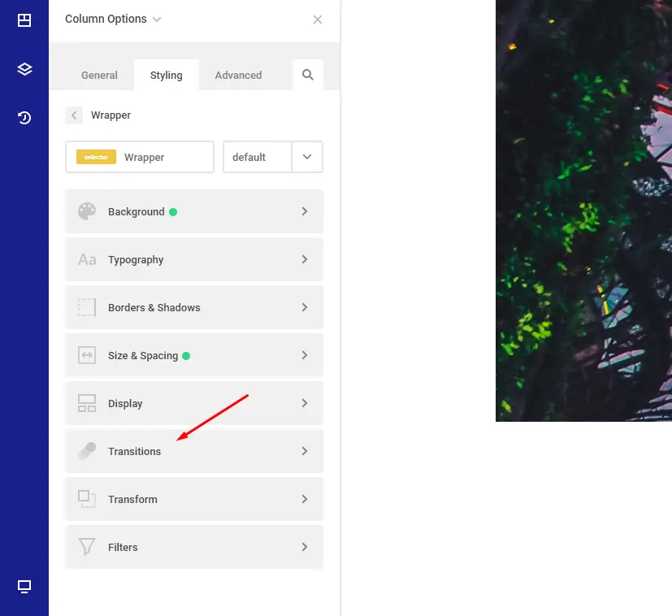Open the Display section
The width and height of the screenshot is (672, 616).
coord(194,403)
